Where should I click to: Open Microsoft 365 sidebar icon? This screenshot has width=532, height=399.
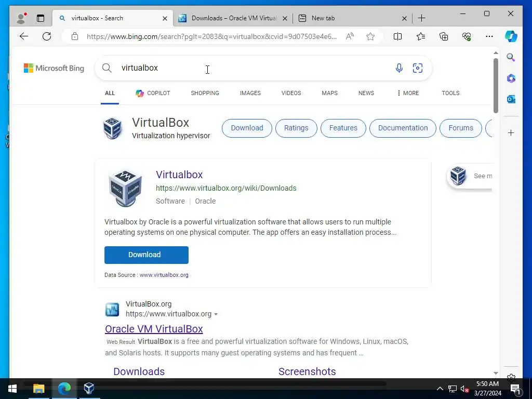pyautogui.click(x=511, y=78)
